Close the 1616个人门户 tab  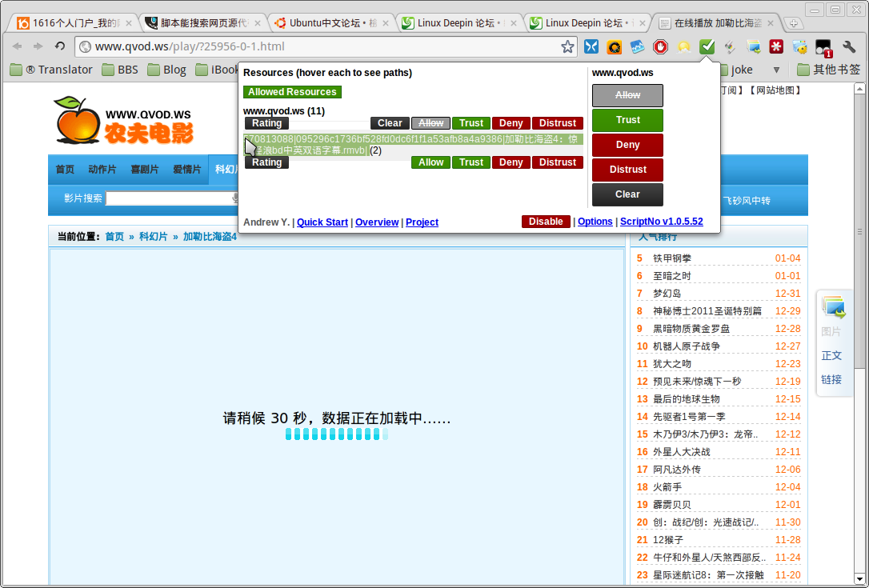click(129, 23)
